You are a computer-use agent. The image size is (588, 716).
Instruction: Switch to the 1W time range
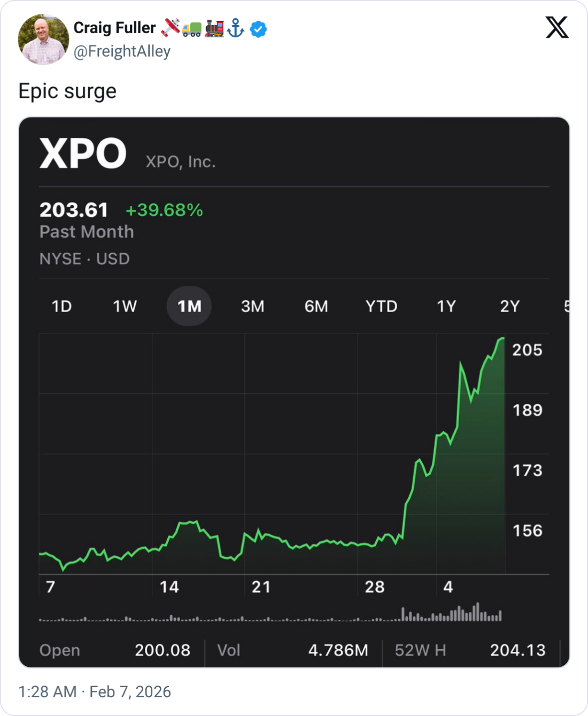pos(125,306)
